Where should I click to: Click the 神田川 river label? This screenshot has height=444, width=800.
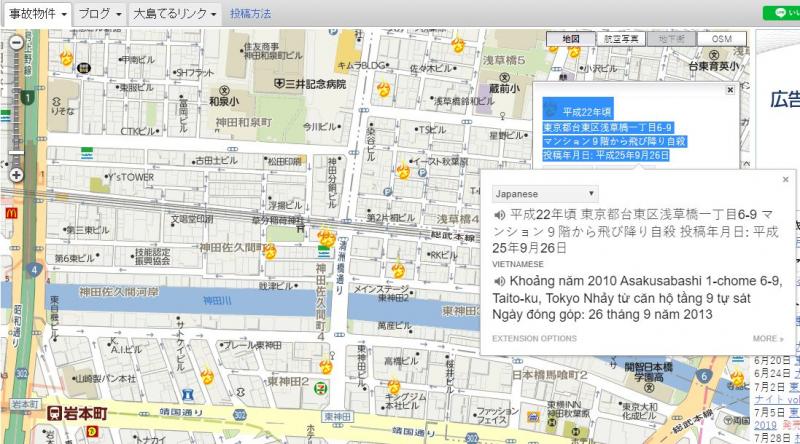pos(217,301)
